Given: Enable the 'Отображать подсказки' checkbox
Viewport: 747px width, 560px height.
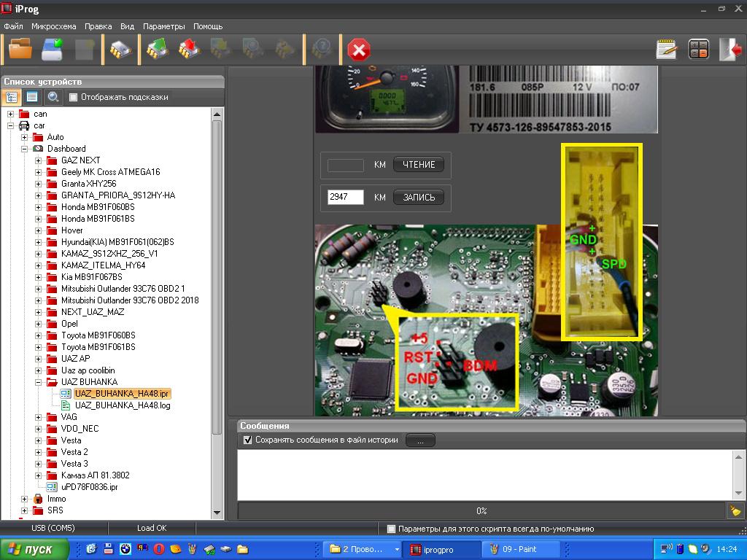Looking at the screenshot, I should (x=73, y=97).
